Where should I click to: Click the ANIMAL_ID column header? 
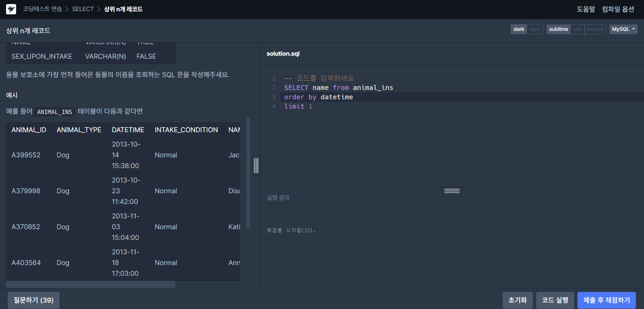[x=29, y=130]
